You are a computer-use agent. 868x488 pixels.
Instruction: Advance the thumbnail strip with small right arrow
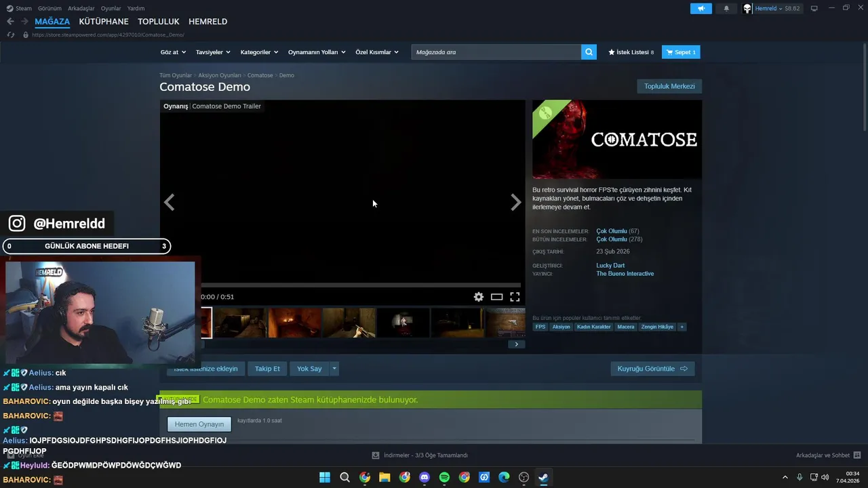point(516,344)
